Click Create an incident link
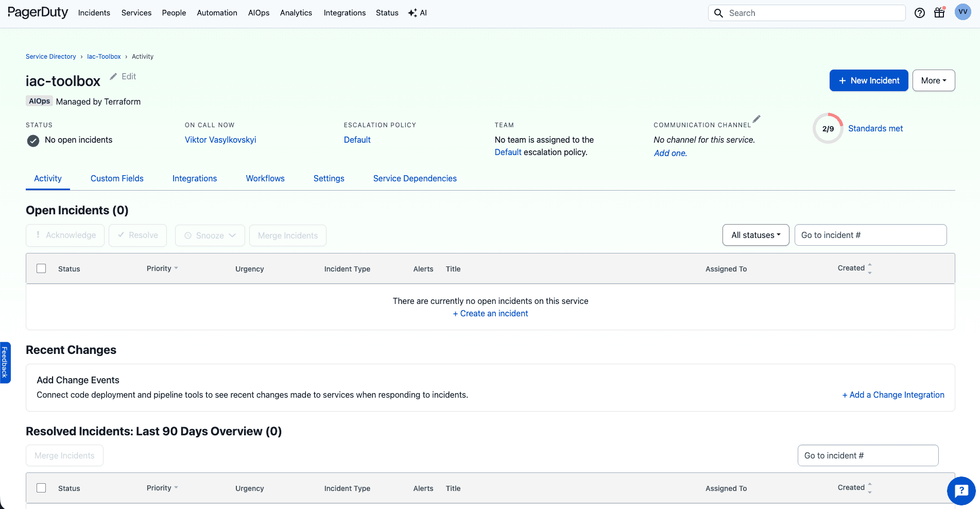The height and width of the screenshot is (509, 980). tap(490, 313)
